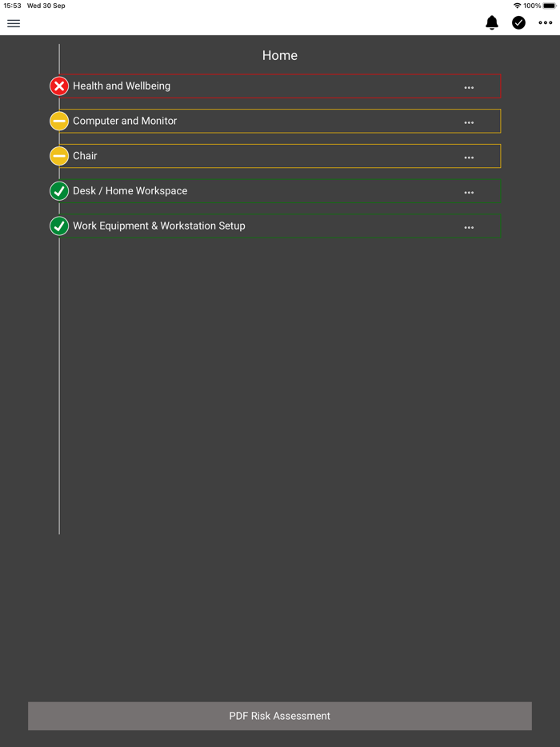
Task: Open the Health and Wellbeing section
Action: coord(122,86)
